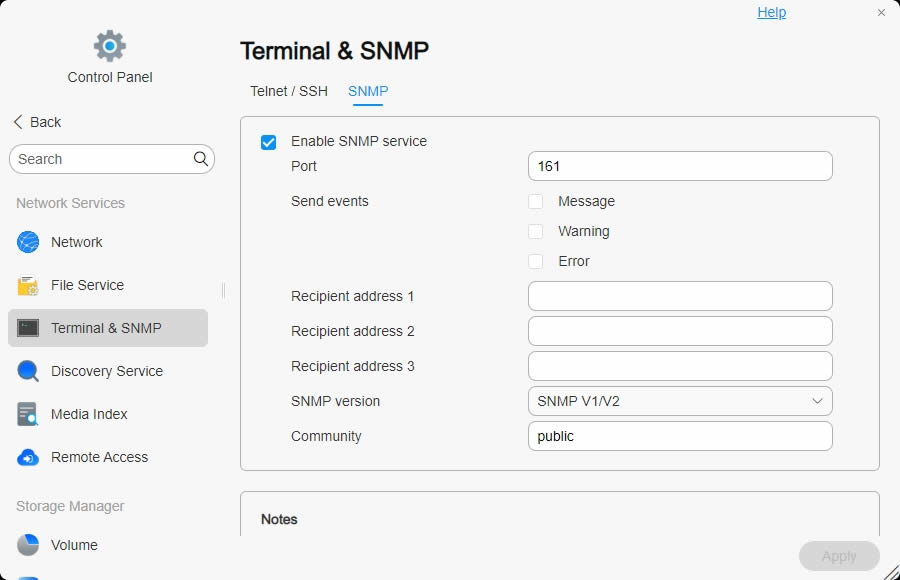Disable the Enable SNMP service checkbox
Image resolution: width=900 pixels, height=580 pixels.
[268, 142]
